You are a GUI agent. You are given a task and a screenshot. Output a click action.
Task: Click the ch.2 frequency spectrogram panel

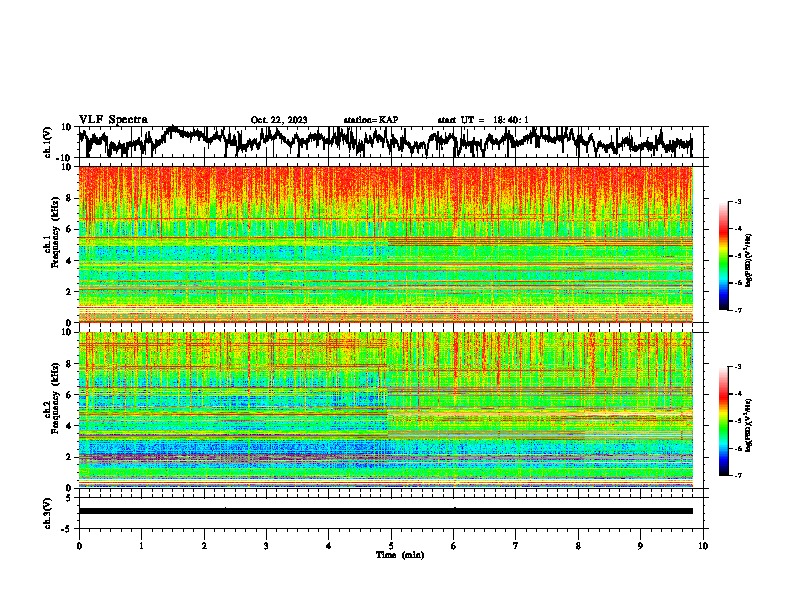pyautogui.click(x=386, y=410)
